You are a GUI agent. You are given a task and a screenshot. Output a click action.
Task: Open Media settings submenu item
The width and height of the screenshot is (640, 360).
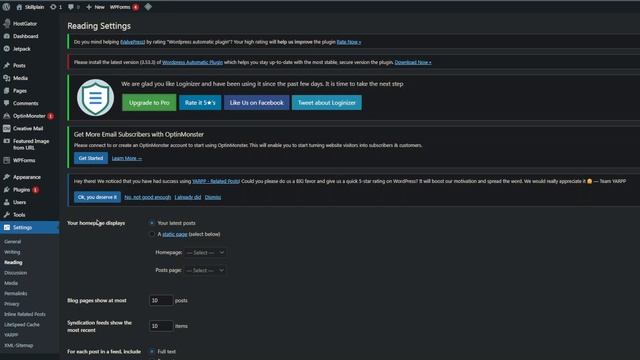point(11,283)
